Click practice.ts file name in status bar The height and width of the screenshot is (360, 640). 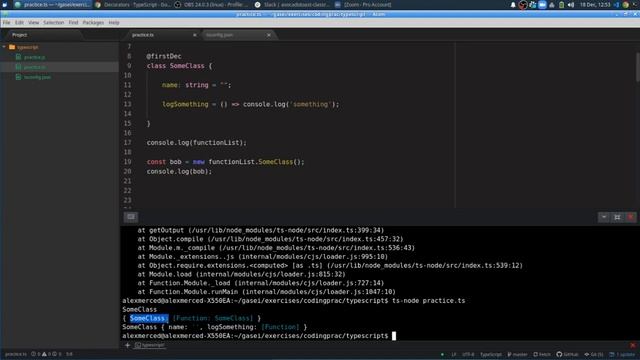[x=16, y=354]
